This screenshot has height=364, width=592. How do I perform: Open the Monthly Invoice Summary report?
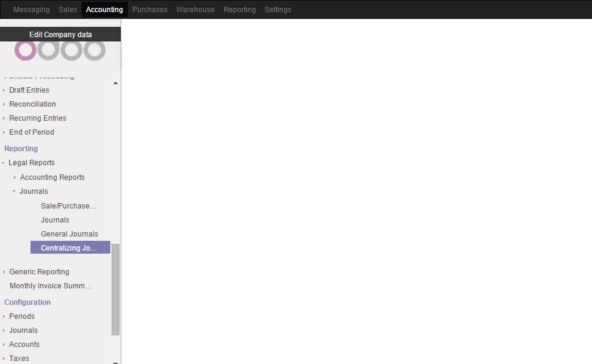tap(50, 285)
